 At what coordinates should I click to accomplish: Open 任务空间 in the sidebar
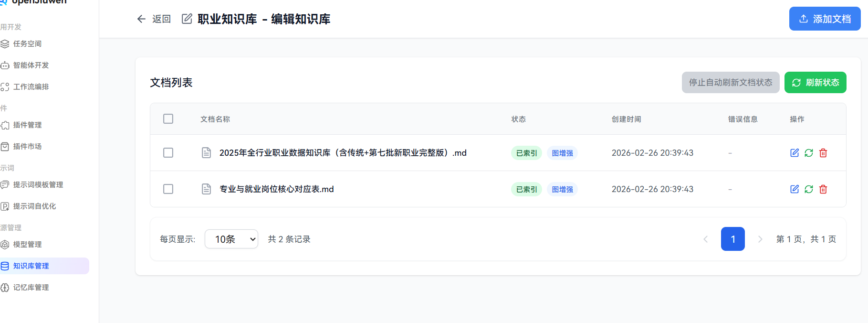click(x=27, y=44)
